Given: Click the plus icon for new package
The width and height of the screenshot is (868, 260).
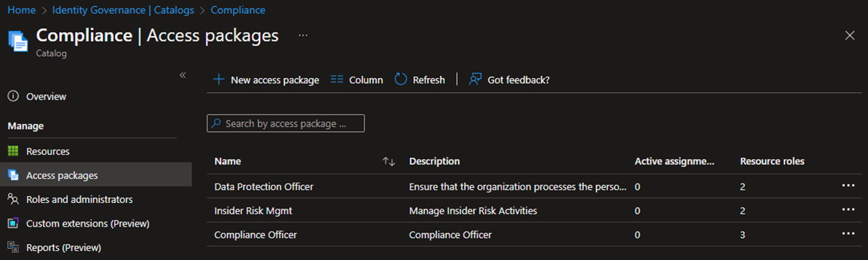Looking at the screenshot, I should (x=218, y=79).
